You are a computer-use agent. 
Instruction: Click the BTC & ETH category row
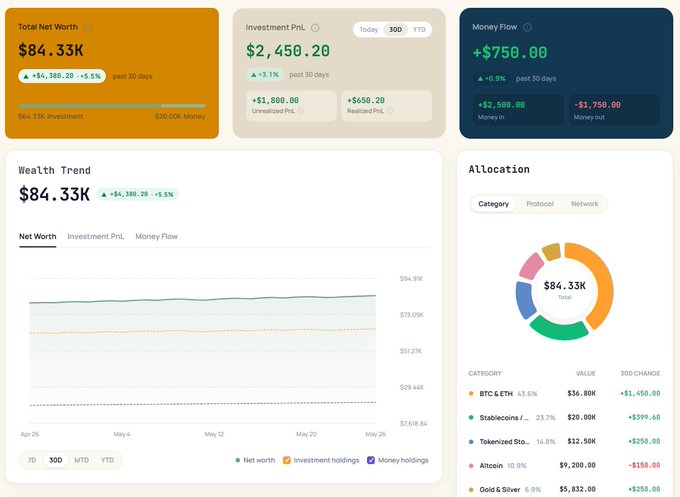[x=564, y=394]
